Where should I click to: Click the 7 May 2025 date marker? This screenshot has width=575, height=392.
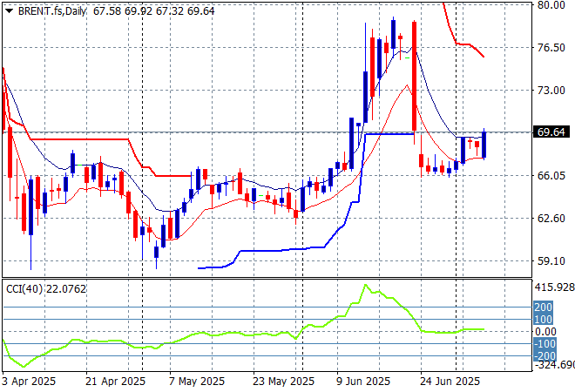click(197, 382)
